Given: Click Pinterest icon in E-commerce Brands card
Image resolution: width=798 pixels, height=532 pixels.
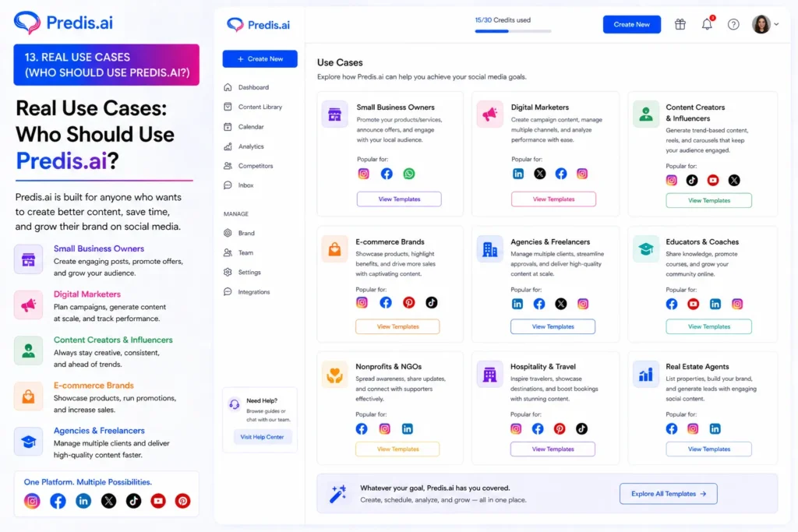Looking at the screenshot, I should tap(408, 303).
